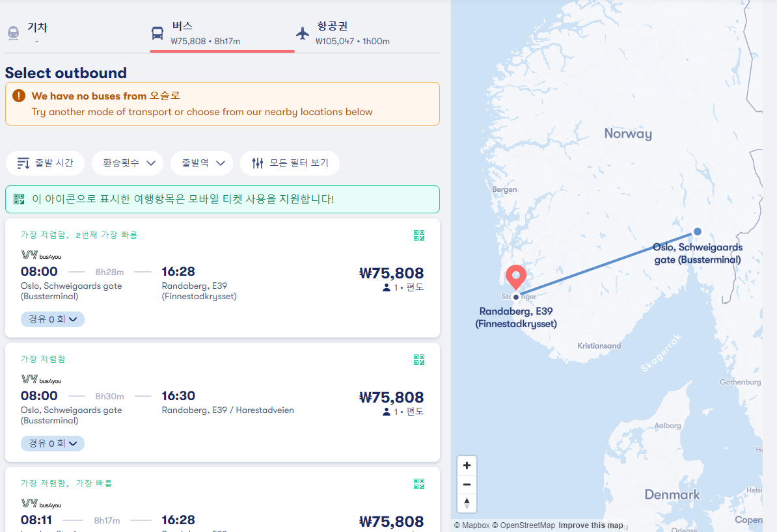Sort results by 출발 시간
This screenshot has width=777, height=532.
tap(45, 163)
